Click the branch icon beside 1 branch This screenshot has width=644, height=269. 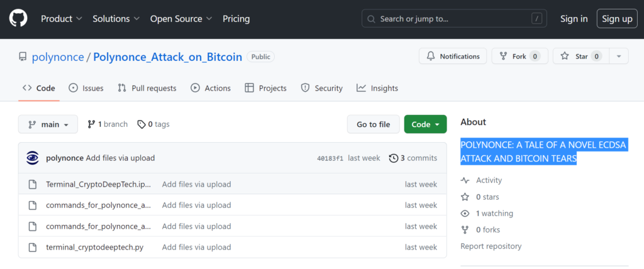coord(92,124)
